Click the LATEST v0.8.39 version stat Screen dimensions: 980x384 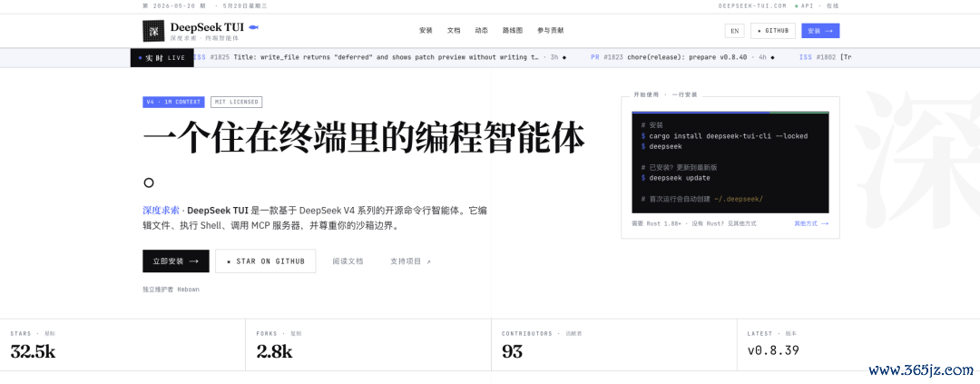(773, 346)
